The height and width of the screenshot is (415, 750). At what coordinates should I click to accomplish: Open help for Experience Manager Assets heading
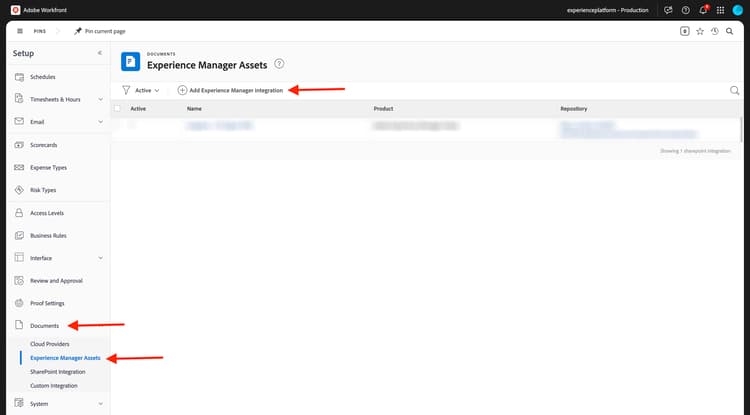click(x=279, y=64)
